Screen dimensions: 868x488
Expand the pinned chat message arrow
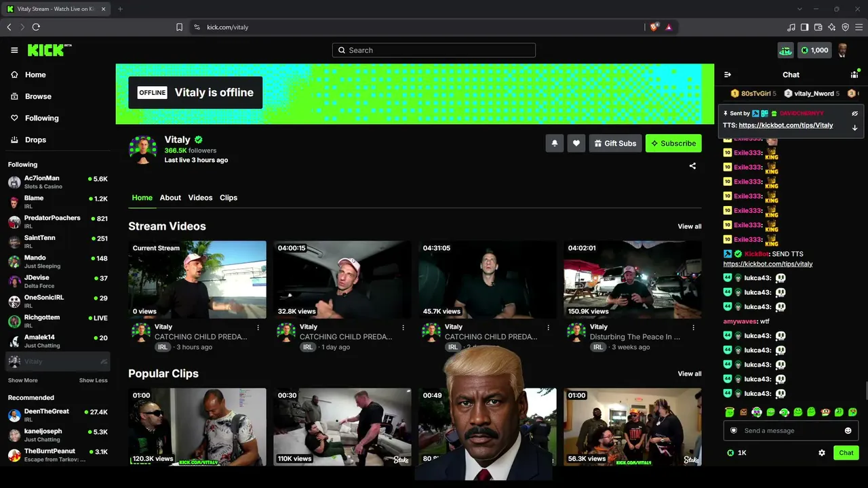click(x=854, y=127)
